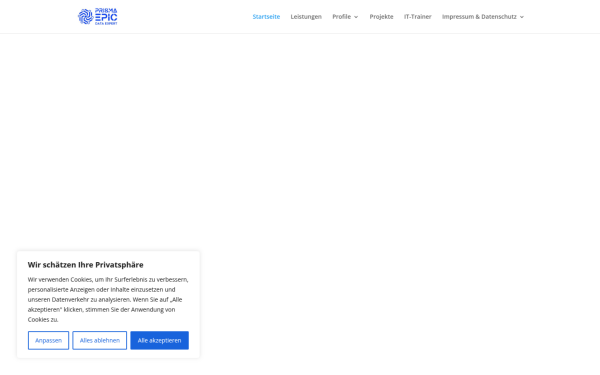Expand the Impressum & Datenschutz chevron
Viewport: 600px width, 375px height.
[522, 17]
